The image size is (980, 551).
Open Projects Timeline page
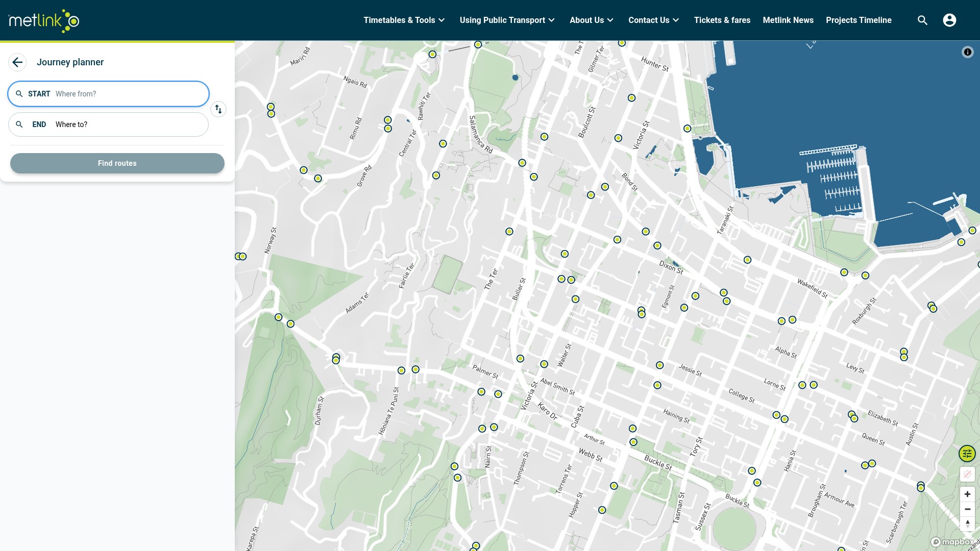[859, 20]
